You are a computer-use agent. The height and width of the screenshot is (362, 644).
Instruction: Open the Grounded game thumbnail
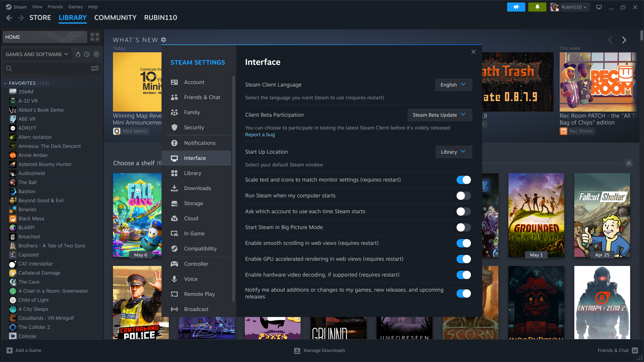(x=536, y=215)
